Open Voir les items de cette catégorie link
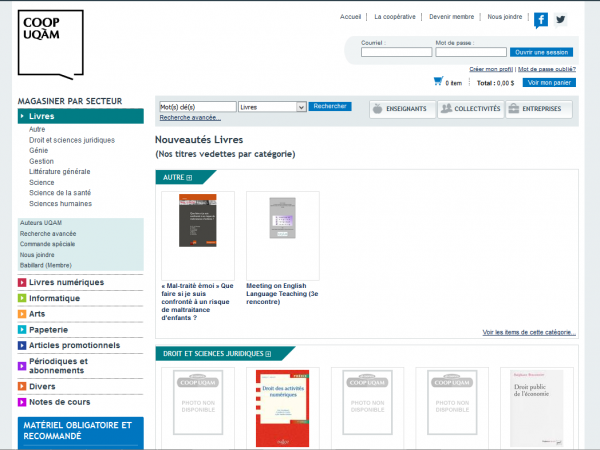This screenshot has height=450, width=600. [529, 332]
